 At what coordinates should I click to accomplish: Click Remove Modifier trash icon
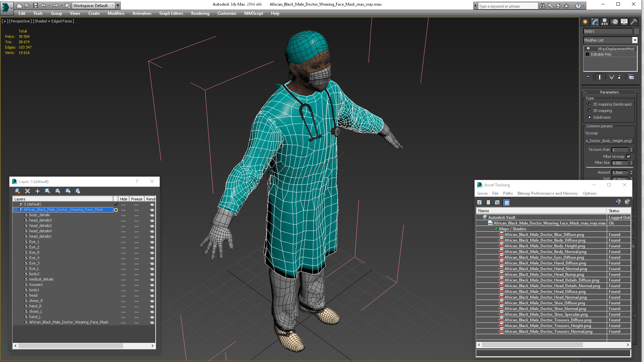click(x=620, y=77)
